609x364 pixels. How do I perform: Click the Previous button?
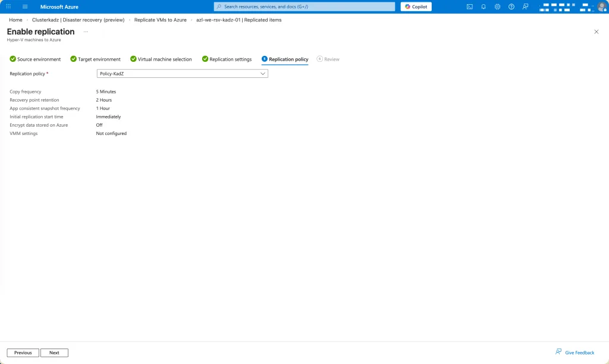[x=23, y=353]
